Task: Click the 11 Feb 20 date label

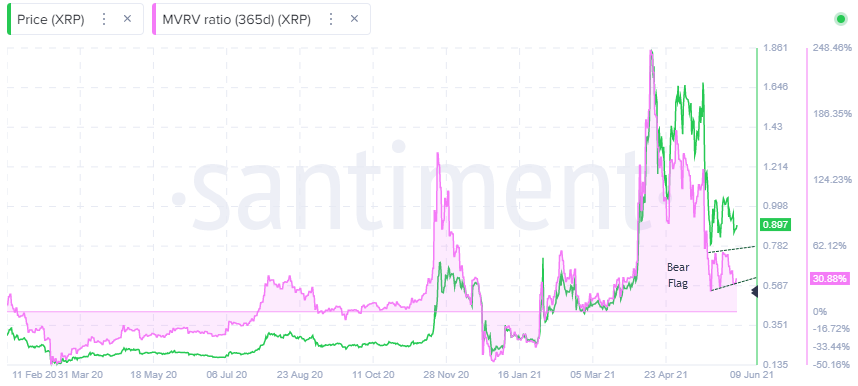Action: coord(33,376)
